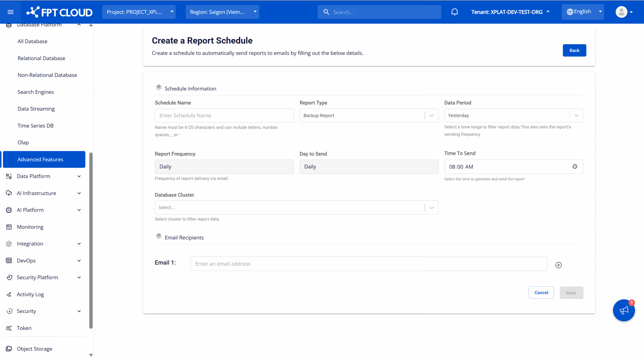The height and width of the screenshot is (358, 644).
Task: Expand the Data Platform menu
Action: coord(44,176)
